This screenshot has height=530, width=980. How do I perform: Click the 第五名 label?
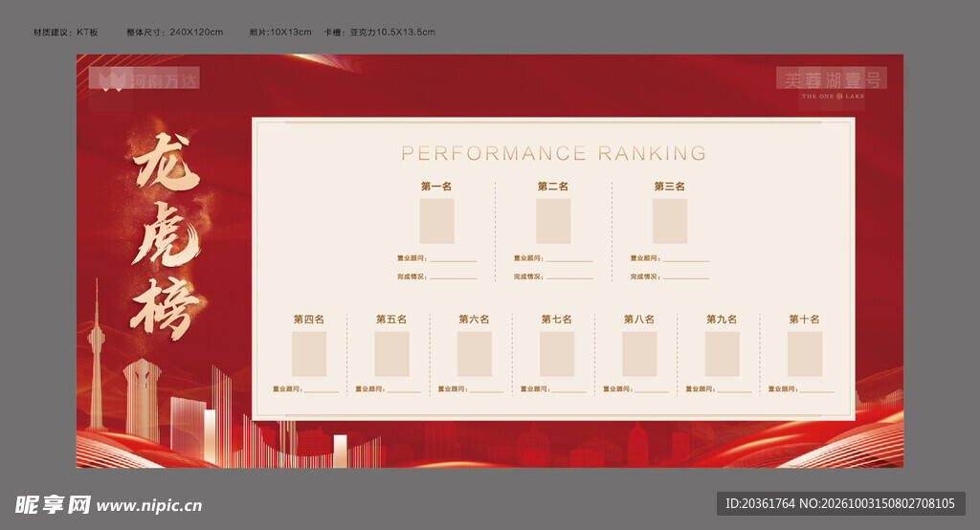[x=391, y=319]
